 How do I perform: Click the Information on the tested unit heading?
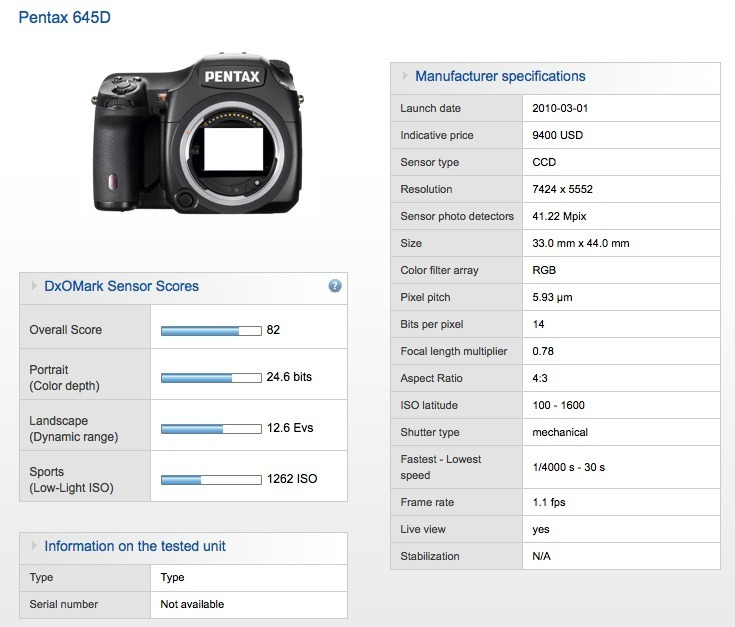135,546
